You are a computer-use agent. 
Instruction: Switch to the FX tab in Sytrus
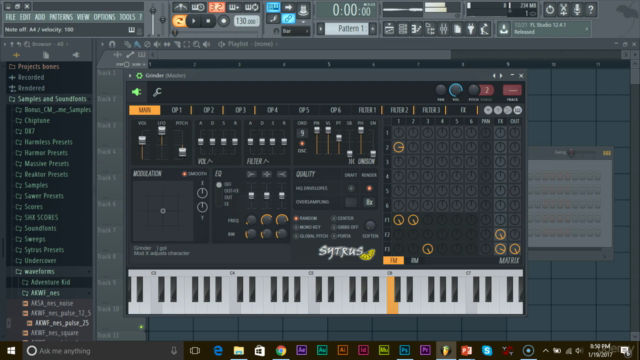[x=463, y=110]
